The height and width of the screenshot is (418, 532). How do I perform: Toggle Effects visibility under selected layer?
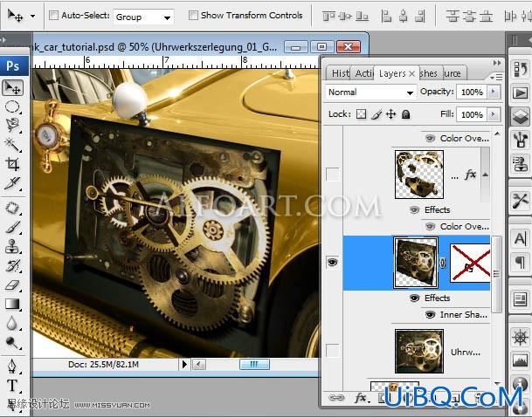[x=415, y=298]
